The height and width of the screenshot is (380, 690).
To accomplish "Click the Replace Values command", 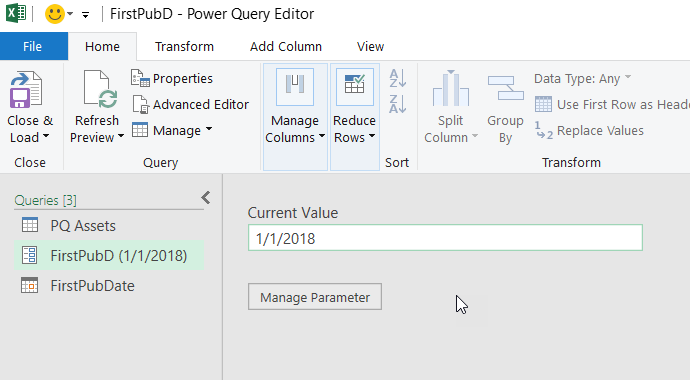I will click(x=590, y=130).
